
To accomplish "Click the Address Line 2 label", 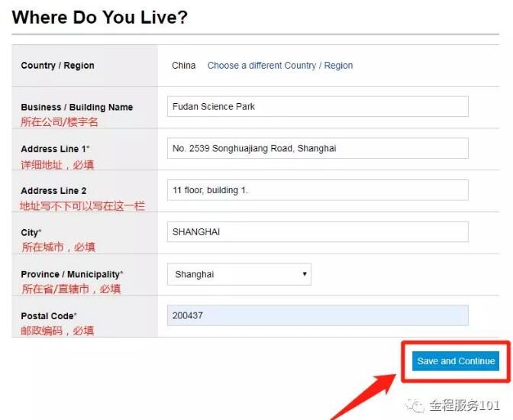I will (x=54, y=191).
